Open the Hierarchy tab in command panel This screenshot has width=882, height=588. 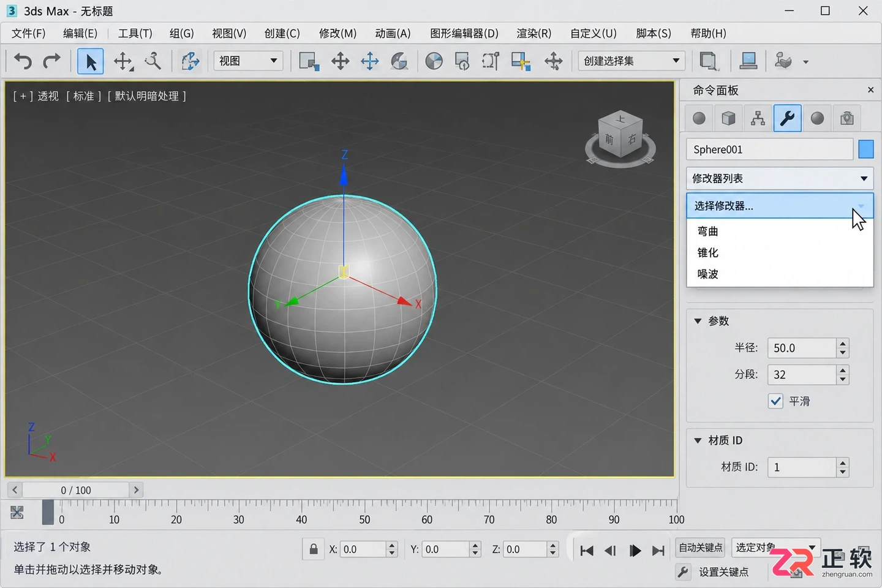(758, 118)
